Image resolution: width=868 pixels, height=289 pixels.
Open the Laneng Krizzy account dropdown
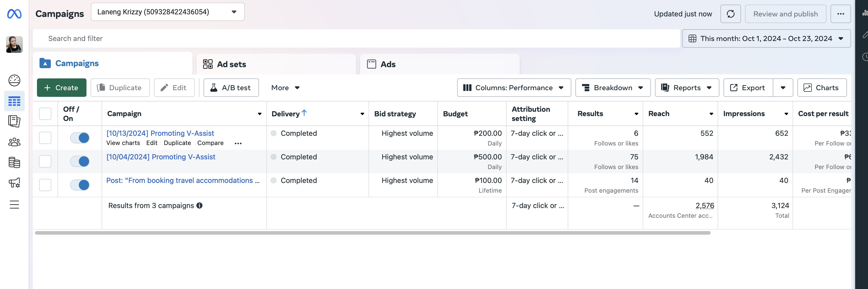[x=168, y=12]
